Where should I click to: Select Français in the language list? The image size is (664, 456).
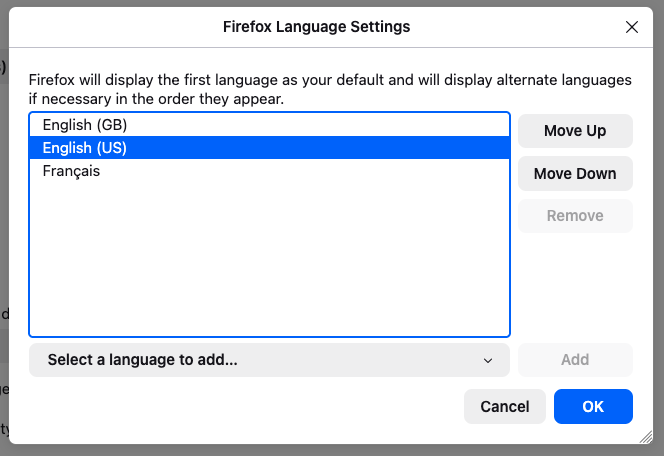point(269,171)
